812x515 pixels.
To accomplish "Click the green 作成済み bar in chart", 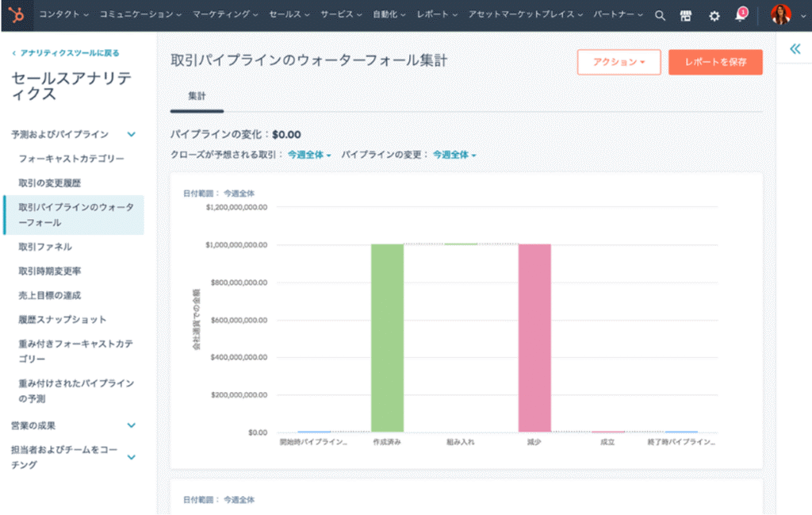I will (387, 337).
